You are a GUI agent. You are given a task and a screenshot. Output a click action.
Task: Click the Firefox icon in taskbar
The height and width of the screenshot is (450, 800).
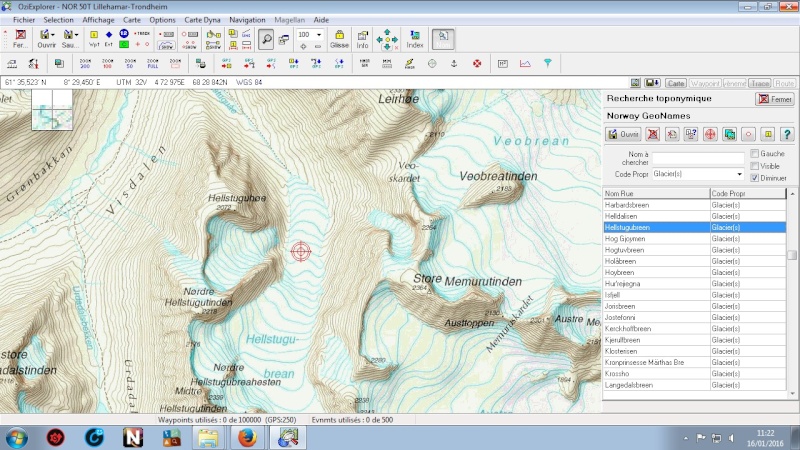[247, 437]
